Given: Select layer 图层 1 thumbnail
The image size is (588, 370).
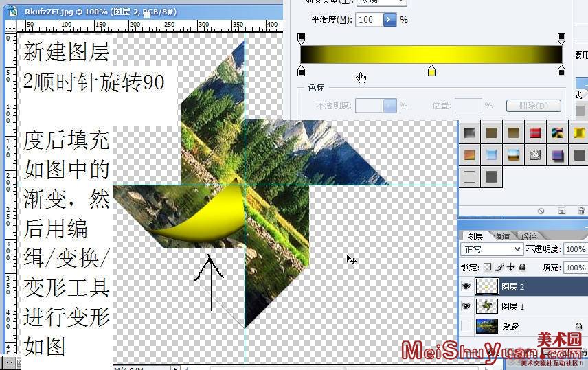Looking at the screenshot, I should tap(487, 306).
